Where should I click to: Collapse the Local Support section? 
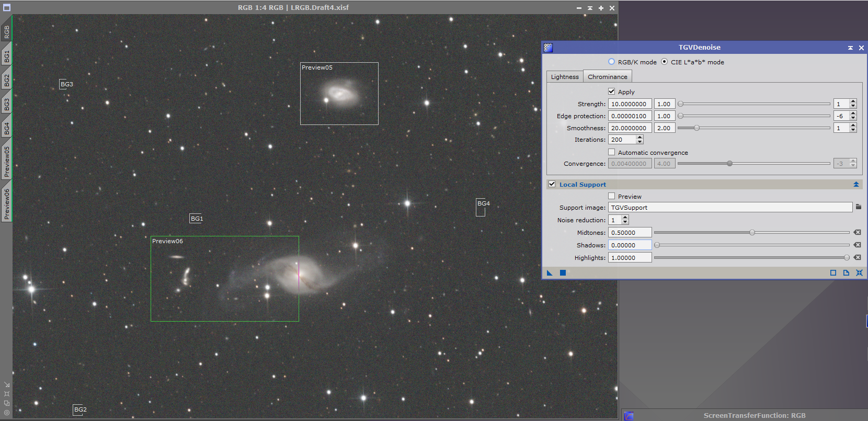856,184
